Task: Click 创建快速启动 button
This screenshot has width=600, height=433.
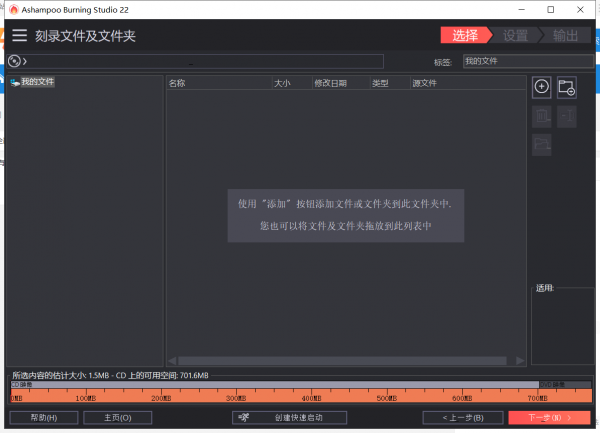Action: point(290,417)
